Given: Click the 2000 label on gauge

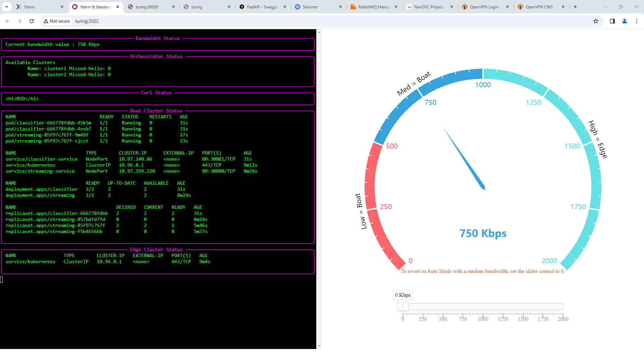Looking at the screenshot, I should click(549, 261).
